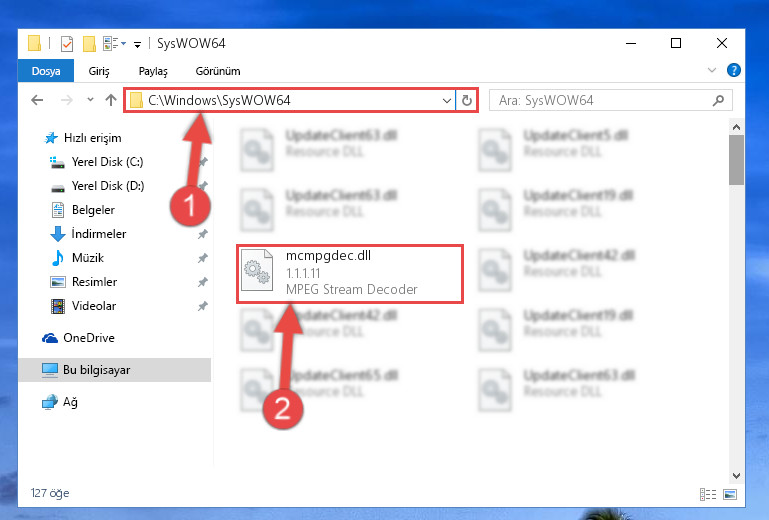Switch to large icons view in status bar
The image size is (769, 520).
coord(730,494)
